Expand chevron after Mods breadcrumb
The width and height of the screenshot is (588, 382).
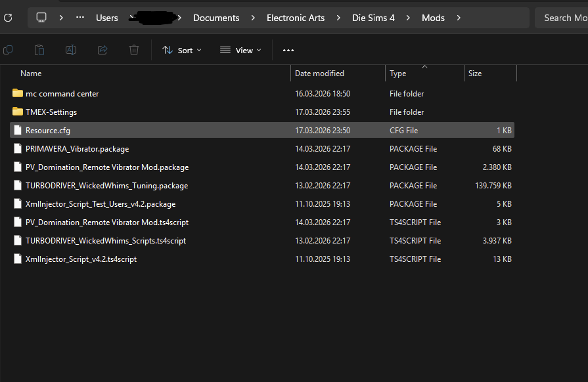[x=459, y=18]
